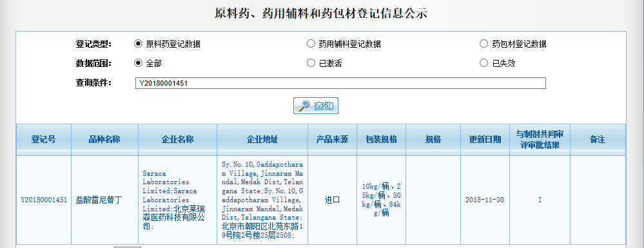Click the magnifier icon on 查询 button
Screen dimensions: 644x248
304,106
